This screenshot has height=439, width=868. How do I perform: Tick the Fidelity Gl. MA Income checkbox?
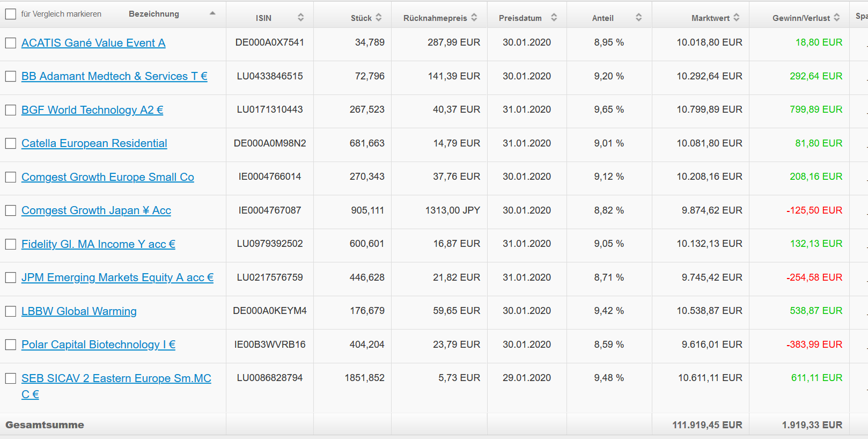11,244
